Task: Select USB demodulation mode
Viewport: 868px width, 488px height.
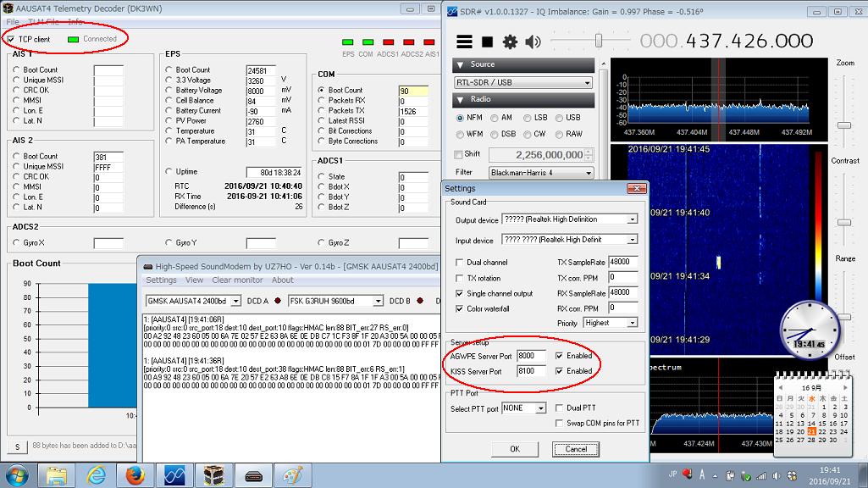Action: coord(559,118)
